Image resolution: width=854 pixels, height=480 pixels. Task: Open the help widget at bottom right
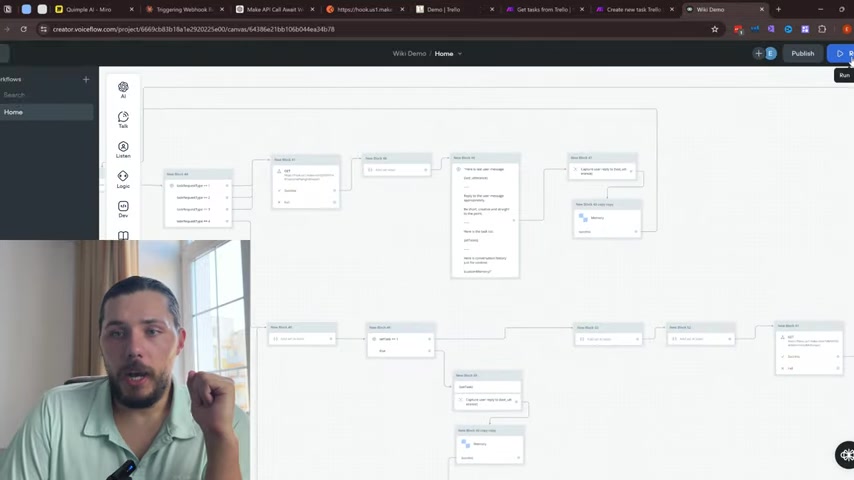[845, 454]
